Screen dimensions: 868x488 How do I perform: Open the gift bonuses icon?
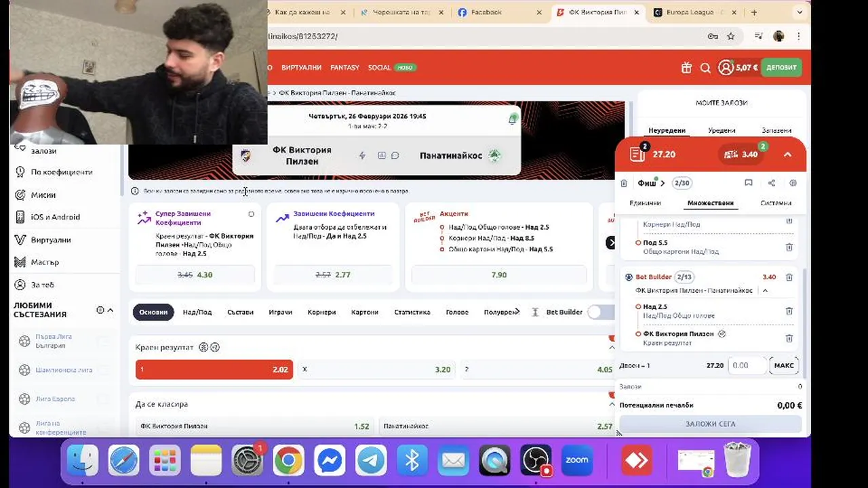(686, 68)
